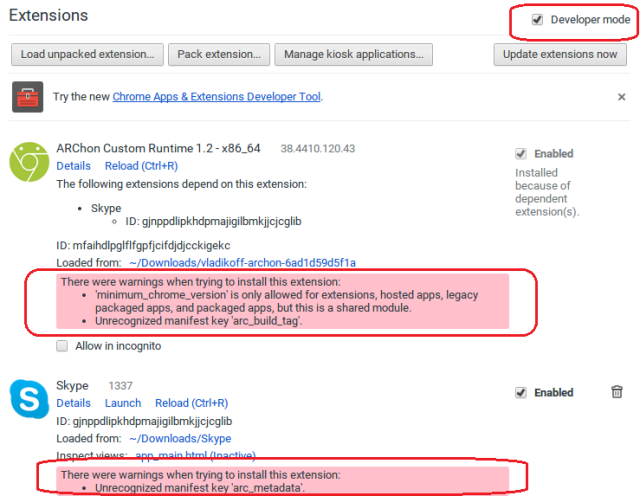Click Update extensions now
The width and height of the screenshot is (640, 496).
(560, 54)
